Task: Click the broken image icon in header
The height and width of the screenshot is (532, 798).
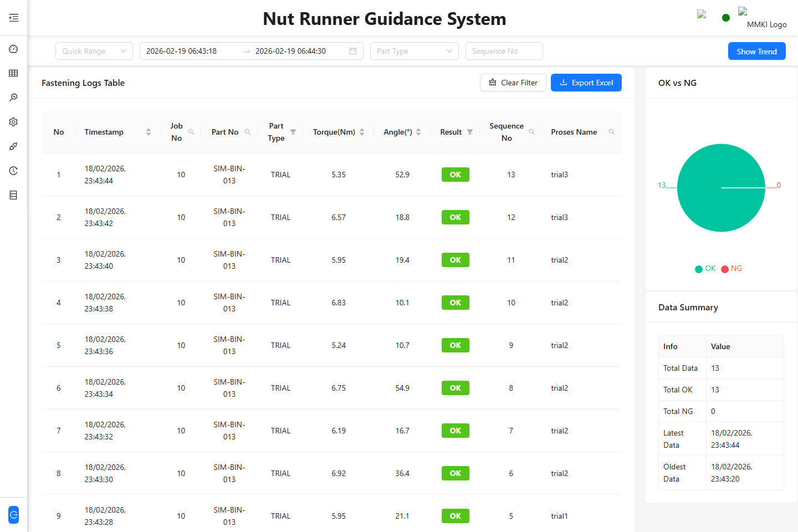Action: [x=702, y=14]
